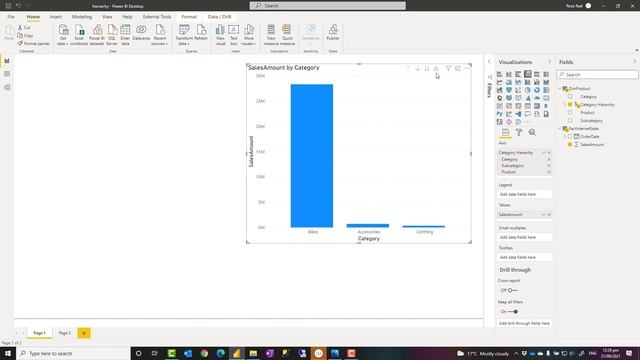Image resolution: width=640 pixels, height=360 pixels.
Task: Uncheck the Category Hierarchy checkbox
Action: pos(570,104)
